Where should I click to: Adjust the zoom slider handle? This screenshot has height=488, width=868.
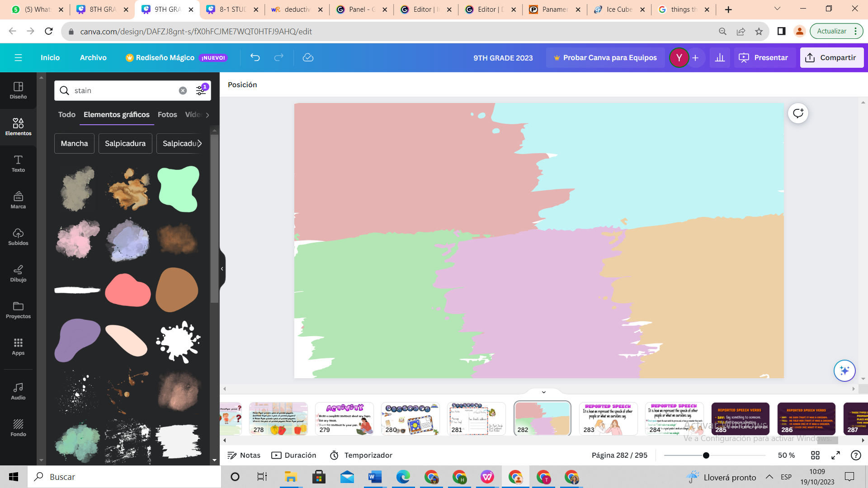coord(706,455)
